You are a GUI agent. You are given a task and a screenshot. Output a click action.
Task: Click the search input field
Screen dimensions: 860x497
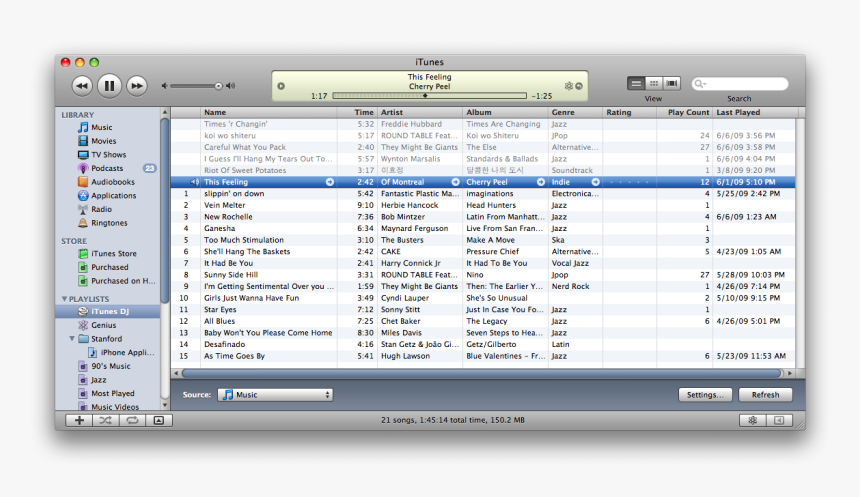click(740, 84)
